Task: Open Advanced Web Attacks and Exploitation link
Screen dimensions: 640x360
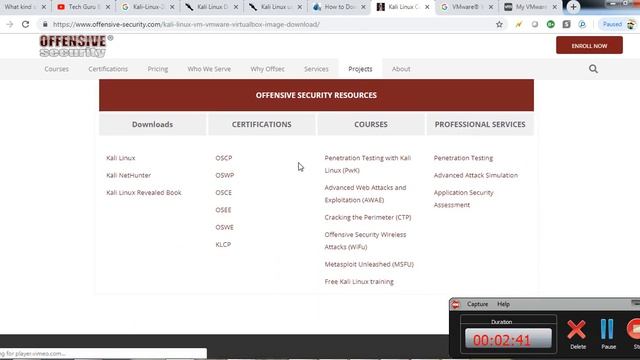Action: point(365,194)
